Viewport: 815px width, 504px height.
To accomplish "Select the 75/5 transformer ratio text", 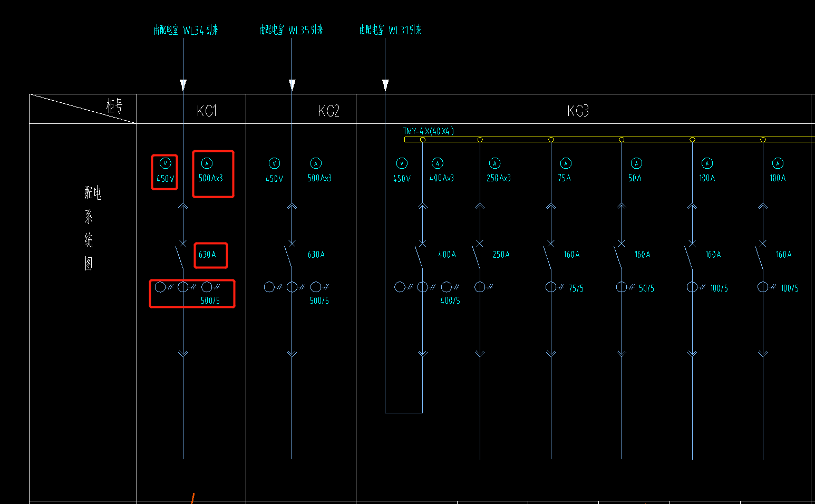I will click(576, 288).
